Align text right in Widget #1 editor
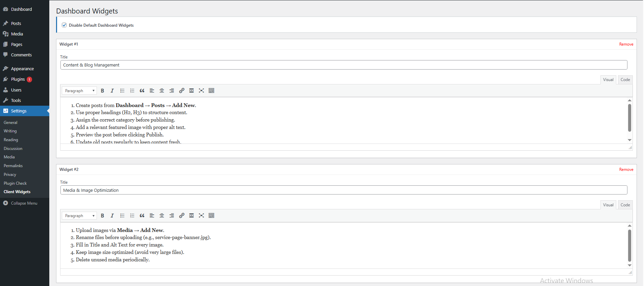This screenshot has height=286, width=644. tap(172, 90)
